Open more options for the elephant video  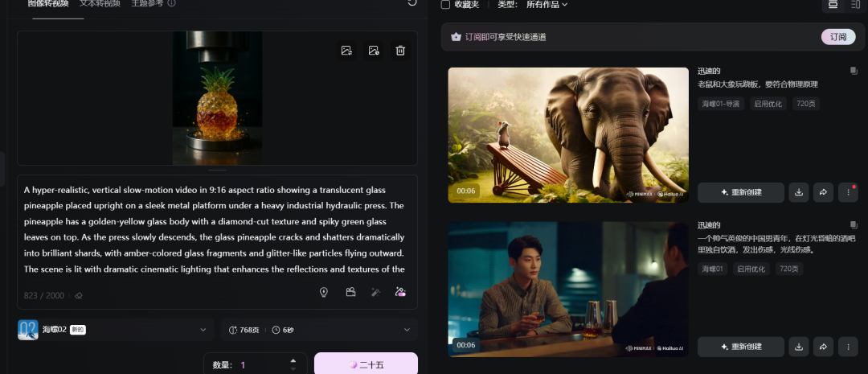pos(848,192)
